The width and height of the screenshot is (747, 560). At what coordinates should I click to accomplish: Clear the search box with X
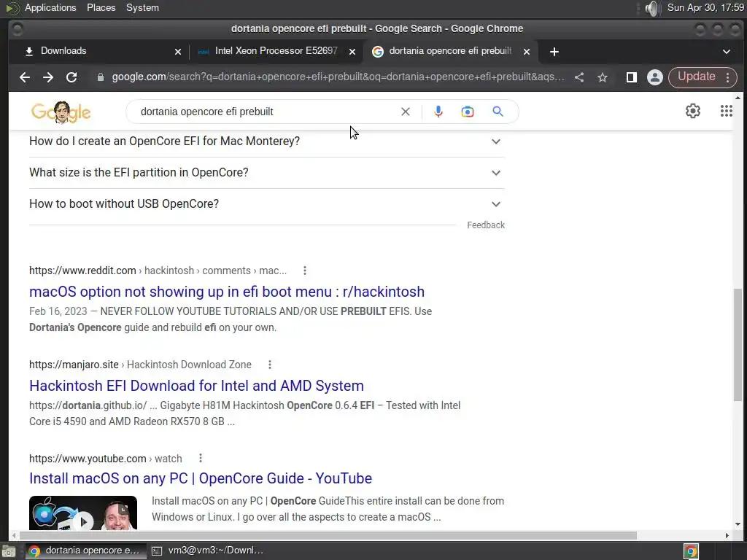point(406,112)
